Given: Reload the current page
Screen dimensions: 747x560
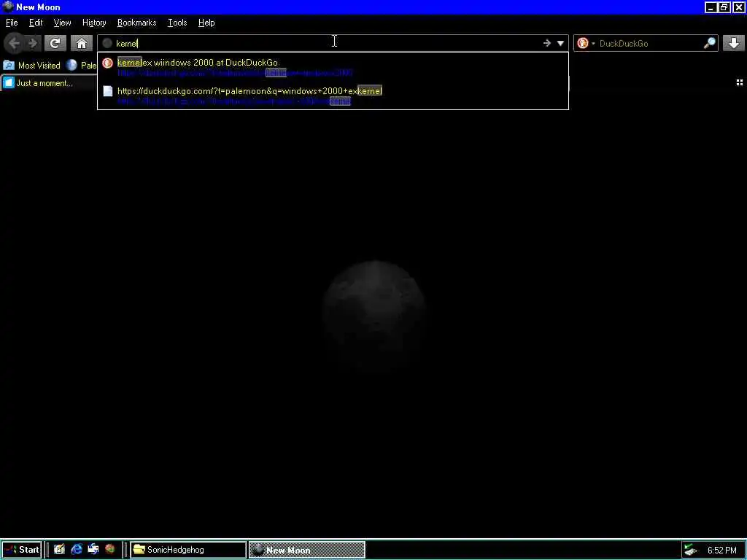Looking at the screenshot, I should (x=55, y=43).
